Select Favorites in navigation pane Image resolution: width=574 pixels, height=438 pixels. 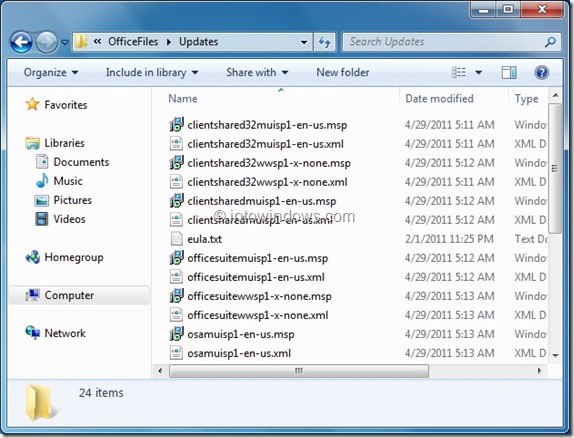coord(66,105)
